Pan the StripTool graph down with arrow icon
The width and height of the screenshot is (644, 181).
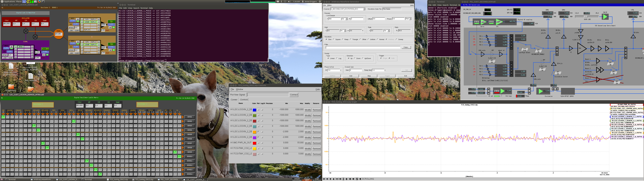point(333,179)
